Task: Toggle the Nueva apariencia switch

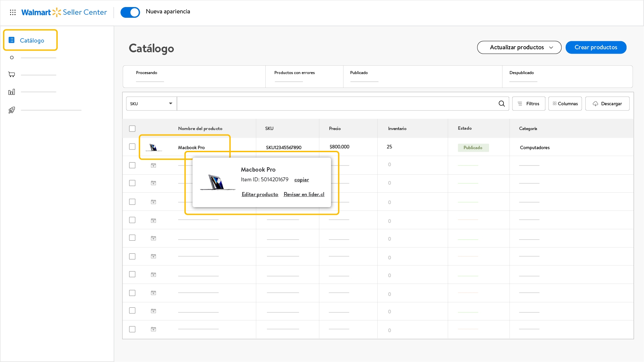Action: click(x=130, y=12)
